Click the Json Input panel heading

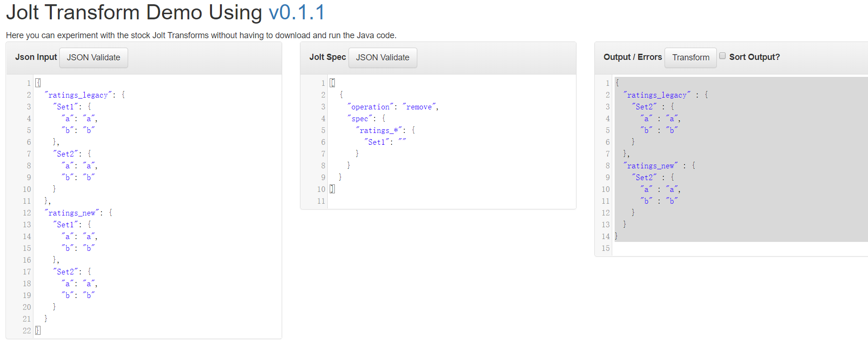36,57
